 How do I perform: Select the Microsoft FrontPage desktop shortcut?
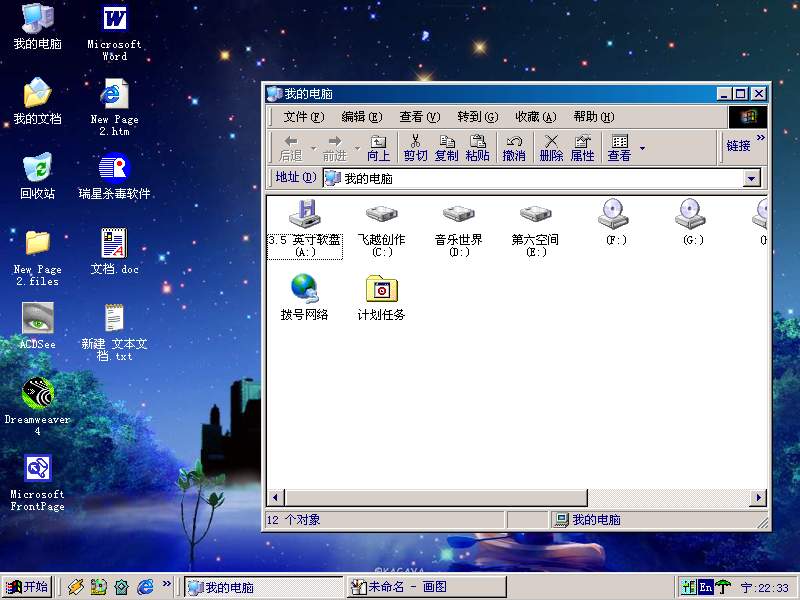pyautogui.click(x=37, y=483)
